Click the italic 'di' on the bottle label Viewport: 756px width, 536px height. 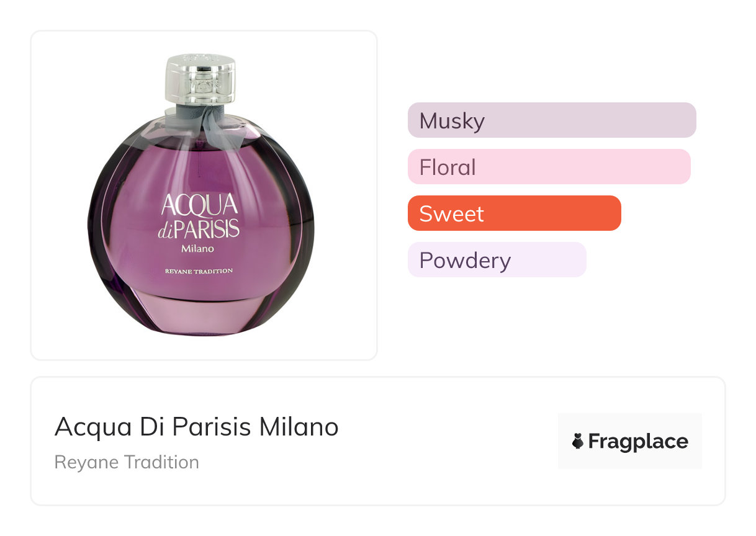[166, 231]
